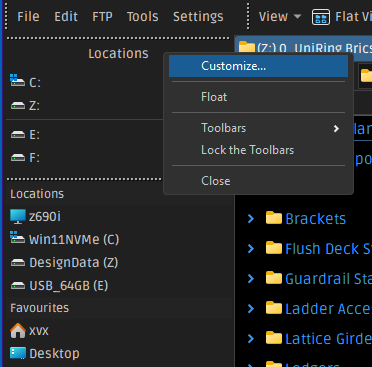
Task: Open Desktop favourite
Action: [x=54, y=354]
